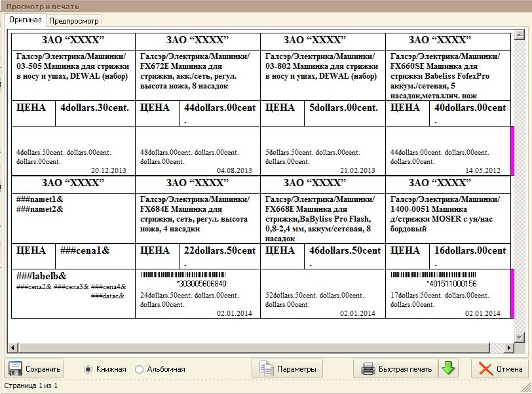Viewport: 532px width, 394px height.
Task: Click the floppy disk save icon
Action: 16,368
